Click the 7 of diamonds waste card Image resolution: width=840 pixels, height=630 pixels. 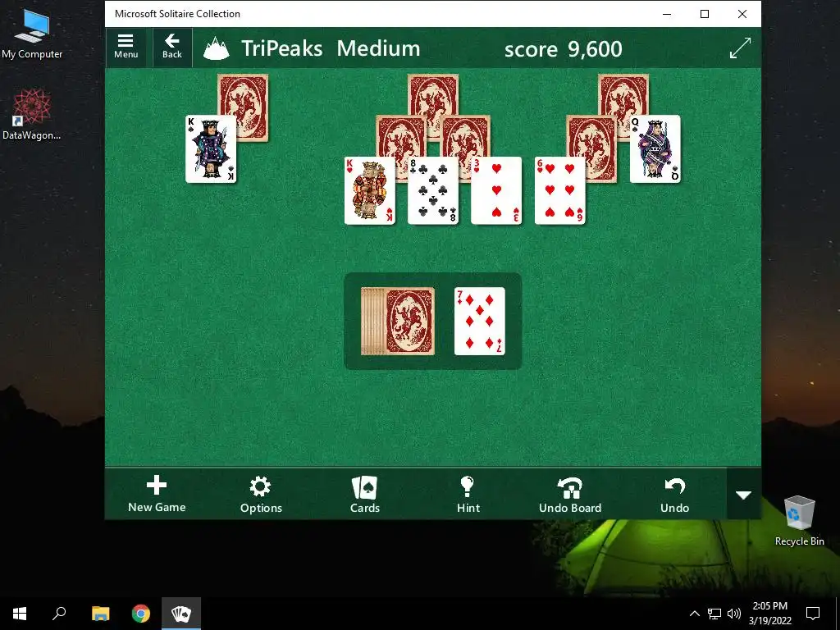tap(479, 321)
